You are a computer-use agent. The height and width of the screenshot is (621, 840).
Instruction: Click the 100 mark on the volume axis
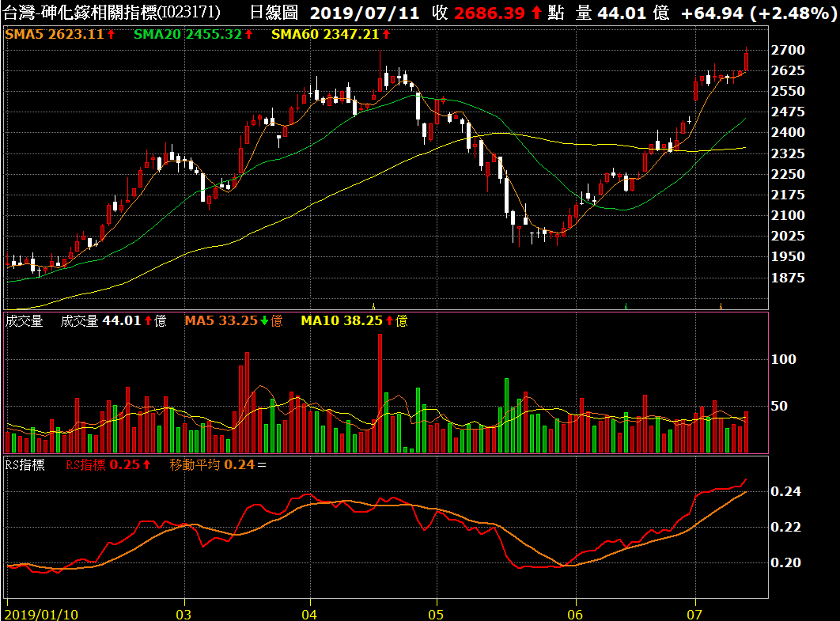click(x=784, y=359)
